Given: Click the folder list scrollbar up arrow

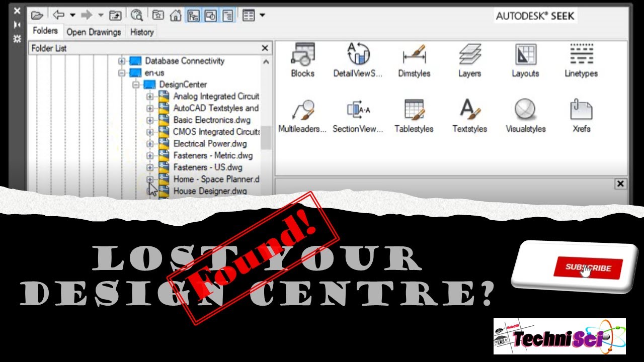Looking at the screenshot, I should tap(266, 62).
